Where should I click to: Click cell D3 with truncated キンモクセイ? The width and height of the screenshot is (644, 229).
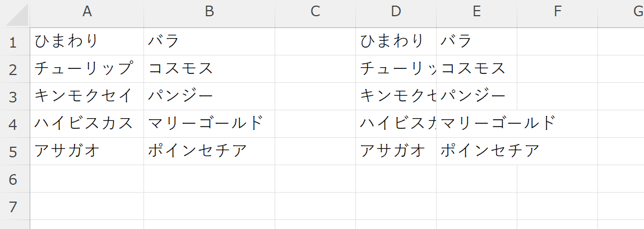click(x=396, y=96)
